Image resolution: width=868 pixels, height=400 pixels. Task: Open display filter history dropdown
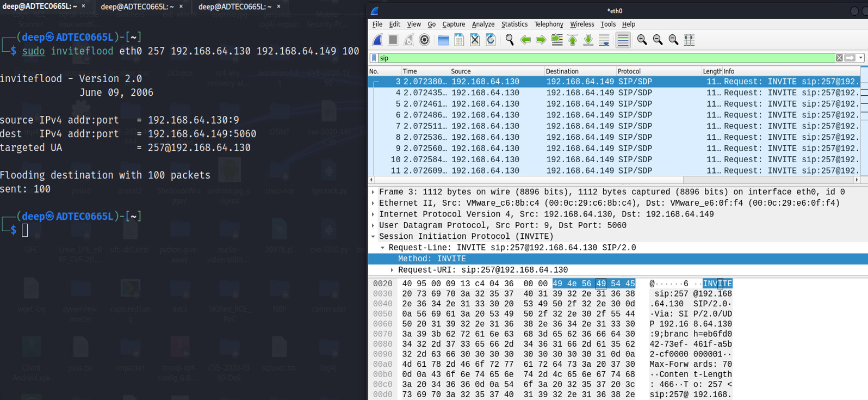tap(861, 58)
